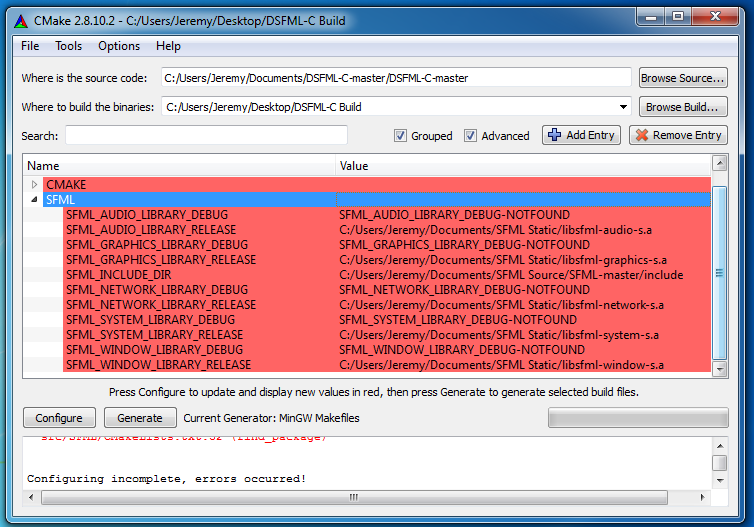Click the red X icon on Remove Entry
This screenshot has width=754, height=527.
641,135
